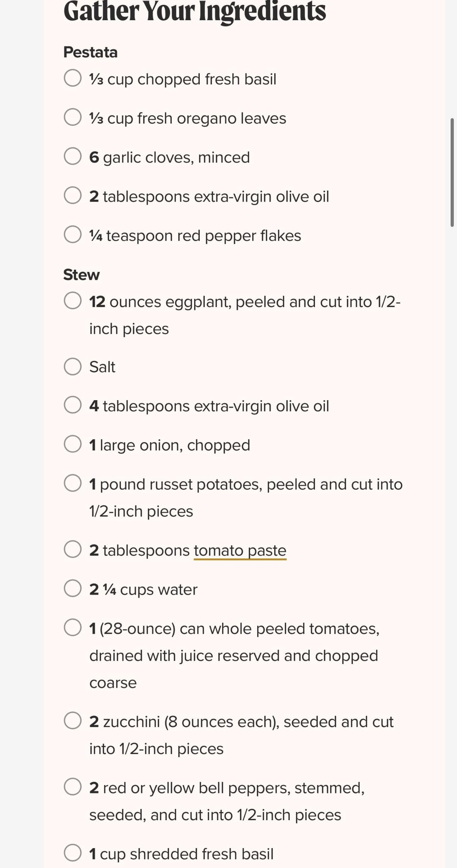Image resolution: width=457 pixels, height=868 pixels.
Task: Click the Pestata section heading
Action: [90, 52]
